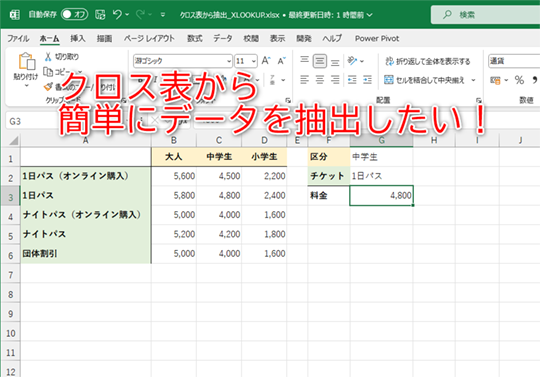Select column H header

tap(434, 140)
